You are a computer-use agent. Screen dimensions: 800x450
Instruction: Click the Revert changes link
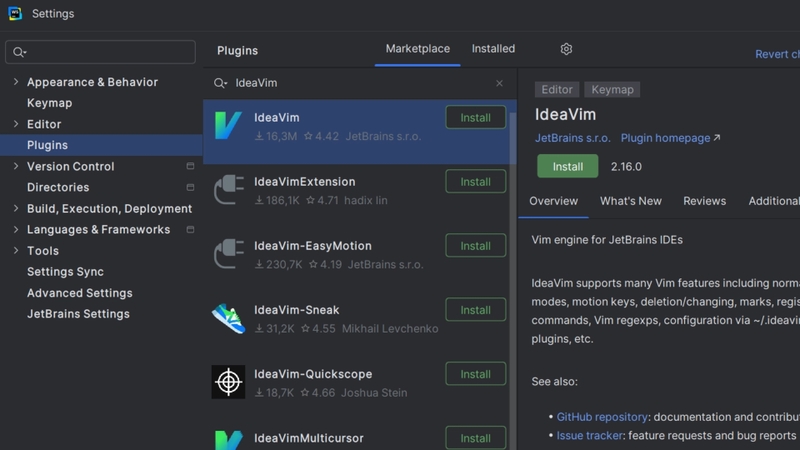[777, 54]
